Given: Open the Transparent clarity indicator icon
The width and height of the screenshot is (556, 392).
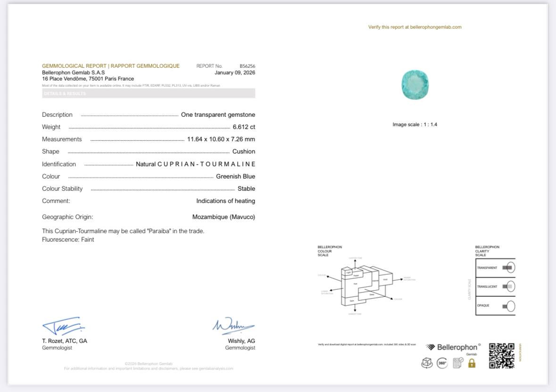Looking at the screenshot, I should 511,267.
